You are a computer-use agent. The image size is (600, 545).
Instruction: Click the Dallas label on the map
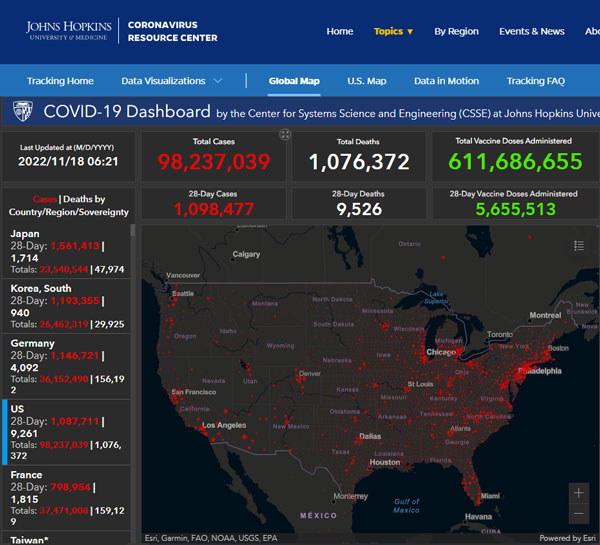click(370, 436)
